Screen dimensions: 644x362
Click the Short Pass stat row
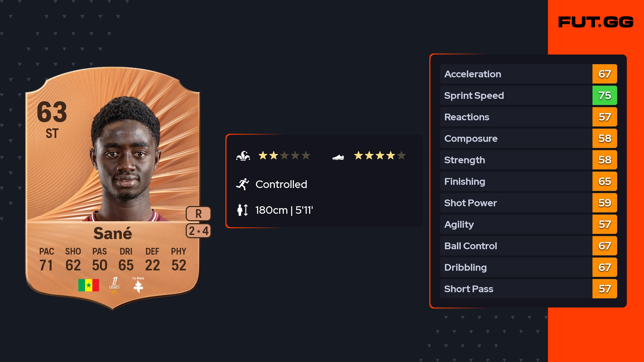point(516,289)
